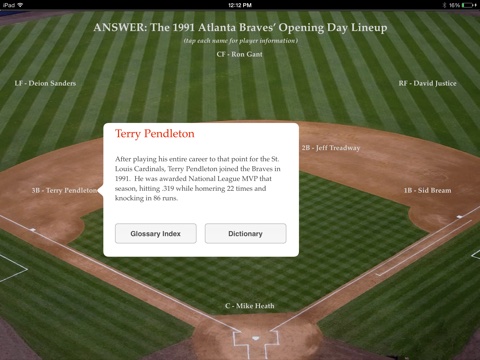Click the Opening Day Lineup answer heading
The height and width of the screenshot is (360, 480).
pyautogui.click(x=240, y=27)
